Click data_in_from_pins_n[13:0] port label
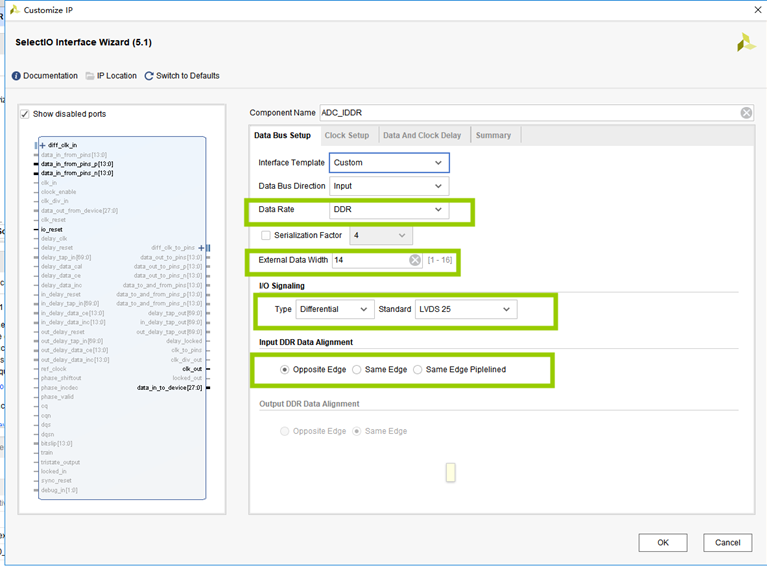Image resolution: width=767 pixels, height=568 pixels. pyautogui.click(x=77, y=173)
